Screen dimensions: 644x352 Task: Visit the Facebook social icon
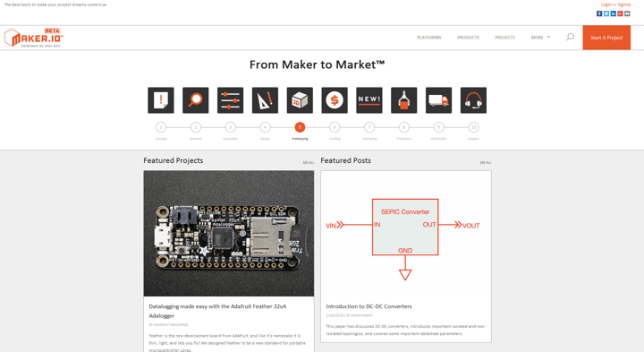[x=599, y=13]
